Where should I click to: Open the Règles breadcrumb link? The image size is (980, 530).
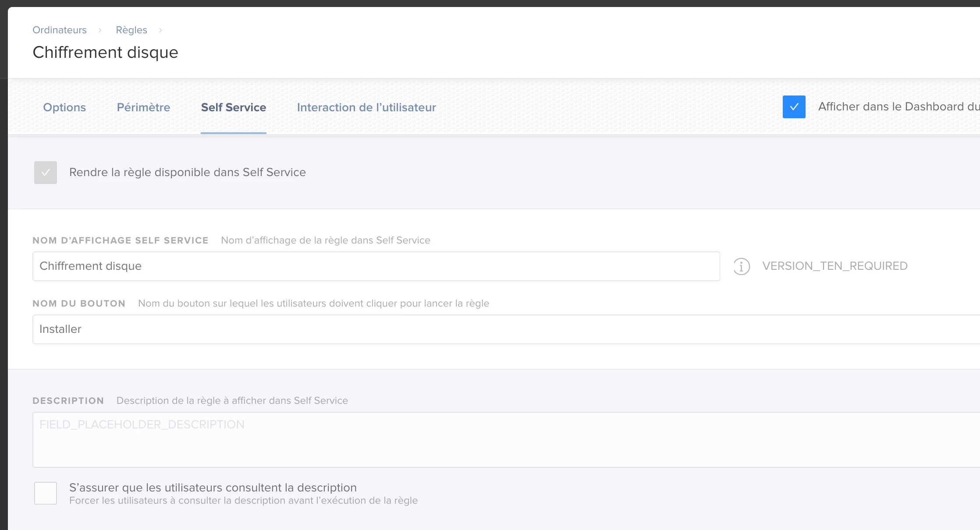[131, 30]
